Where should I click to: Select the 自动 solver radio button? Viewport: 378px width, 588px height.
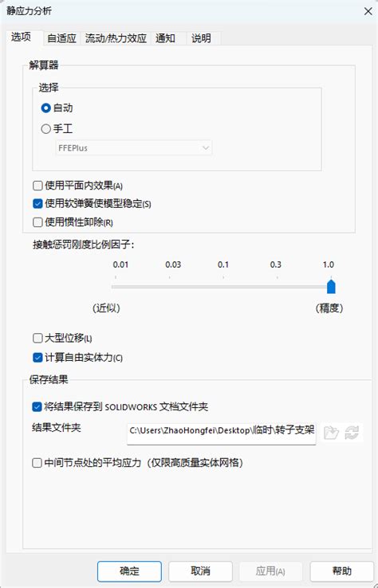(x=45, y=108)
